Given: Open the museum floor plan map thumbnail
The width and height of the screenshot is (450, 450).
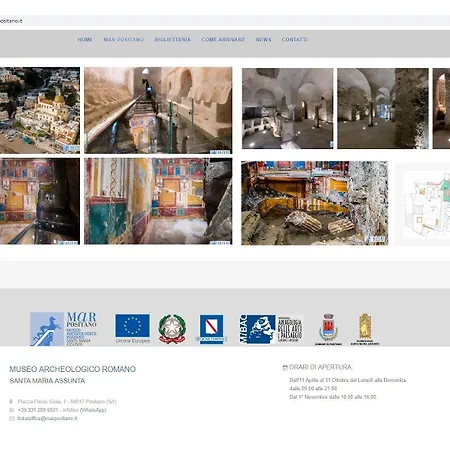Looking at the screenshot, I should (423, 204).
